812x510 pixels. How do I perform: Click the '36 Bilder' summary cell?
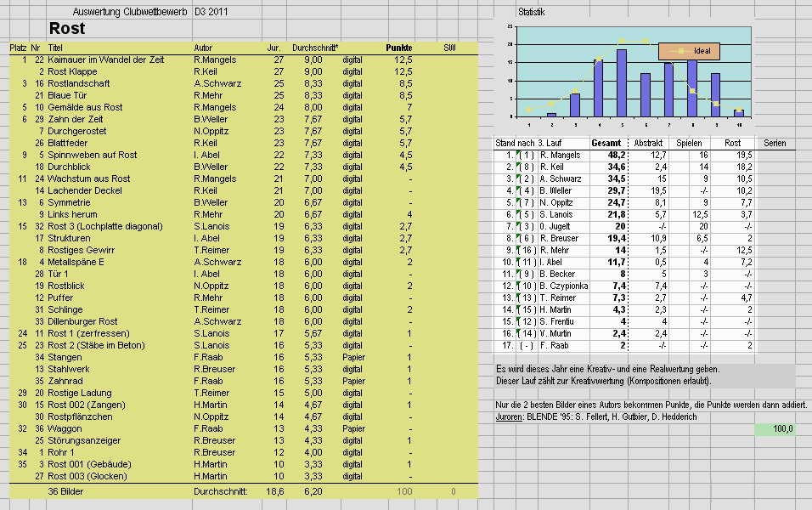[x=65, y=492]
